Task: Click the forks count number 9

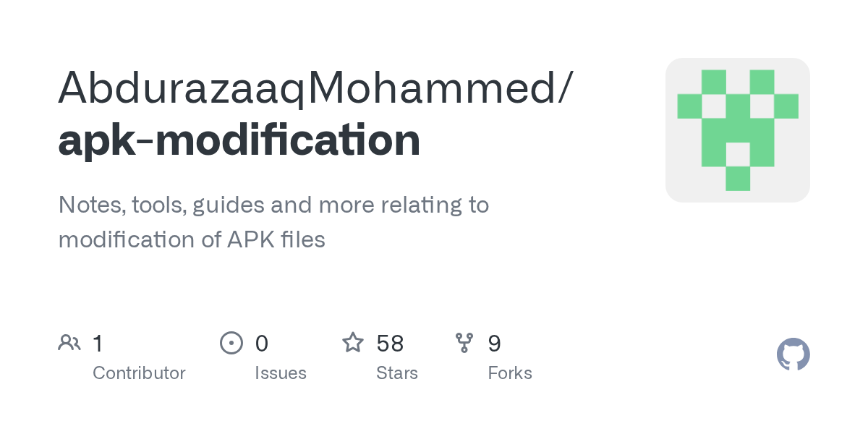Action: (x=495, y=344)
